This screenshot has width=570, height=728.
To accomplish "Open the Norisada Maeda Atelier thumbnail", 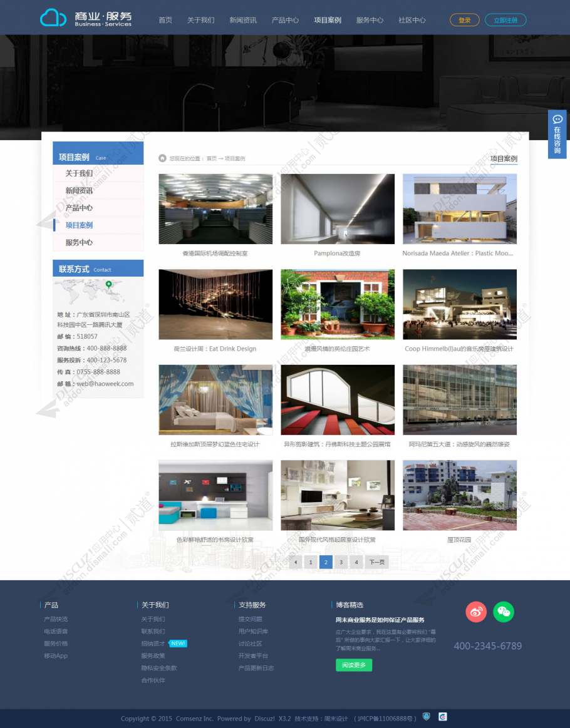I will (460, 209).
